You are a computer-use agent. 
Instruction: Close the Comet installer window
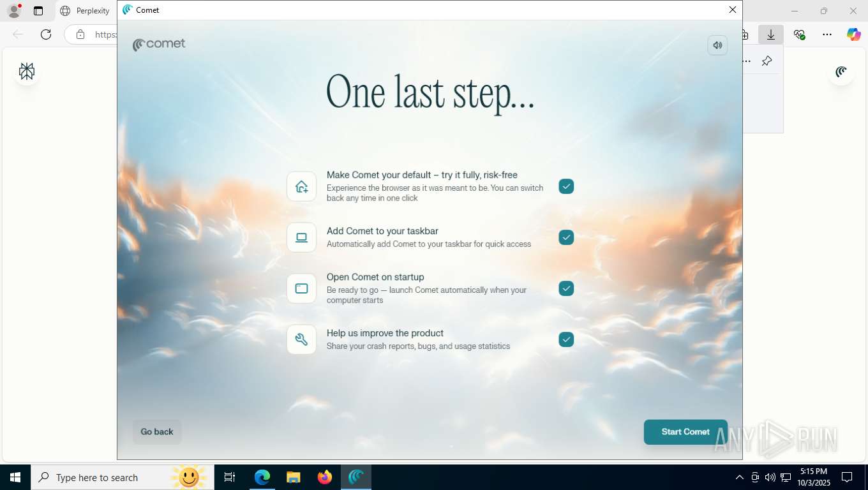point(733,10)
